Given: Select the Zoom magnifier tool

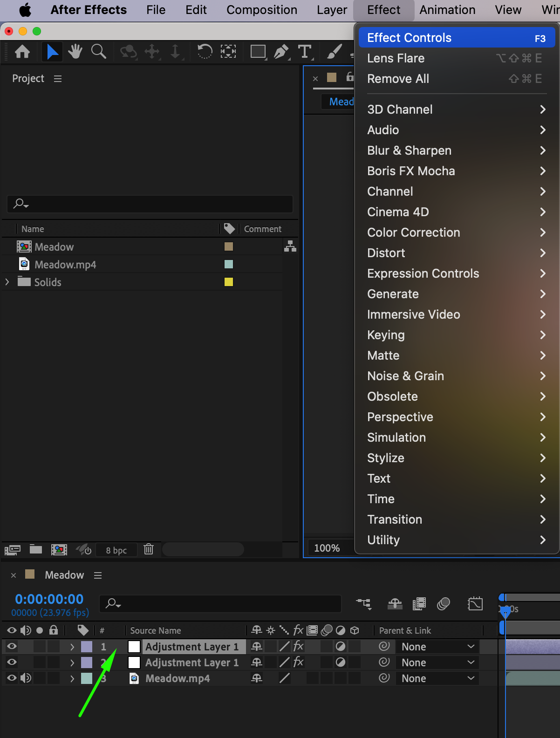Looking at the screenshot, I should [x=98, y=51].
